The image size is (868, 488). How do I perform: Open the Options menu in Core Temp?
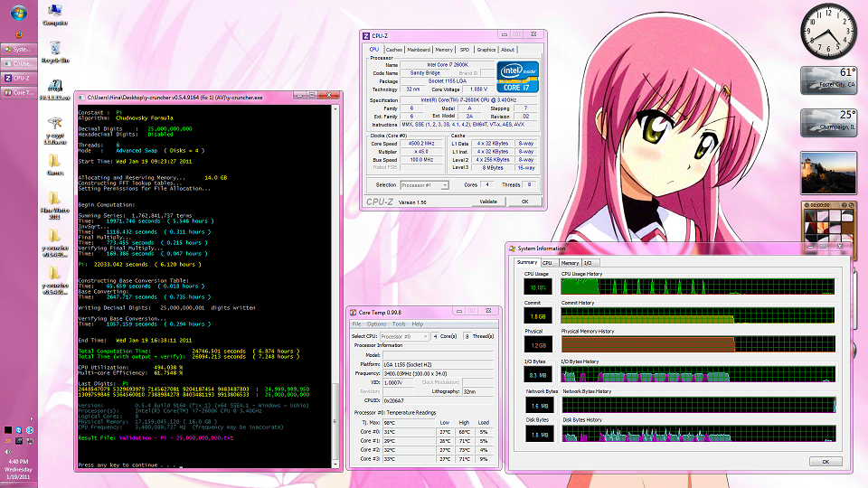coord(376,324)
